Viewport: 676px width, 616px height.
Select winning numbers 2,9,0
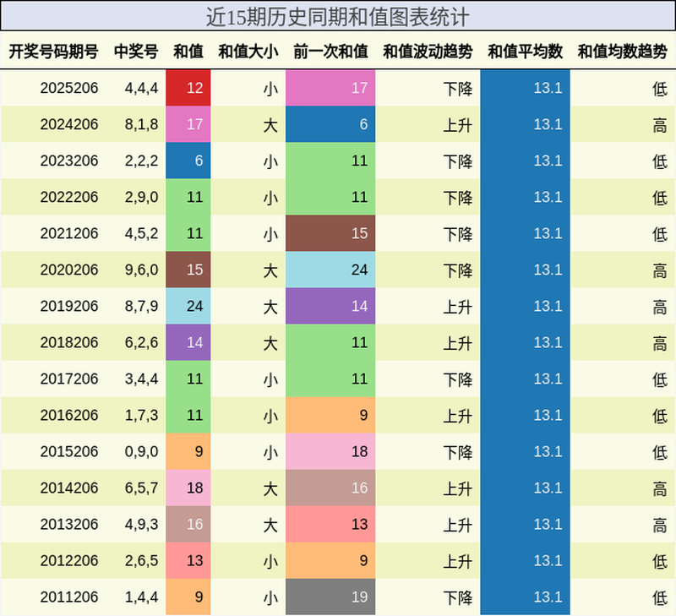click(141, 197)
